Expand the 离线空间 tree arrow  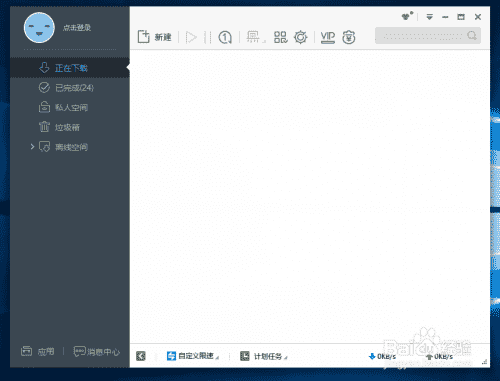tap(32, 147)
